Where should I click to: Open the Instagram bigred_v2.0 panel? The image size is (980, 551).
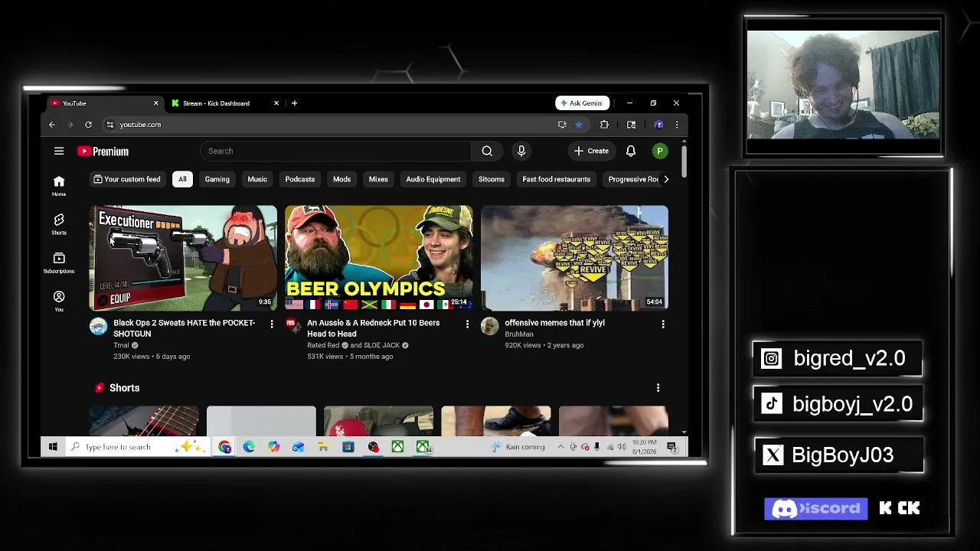(838, 358)
